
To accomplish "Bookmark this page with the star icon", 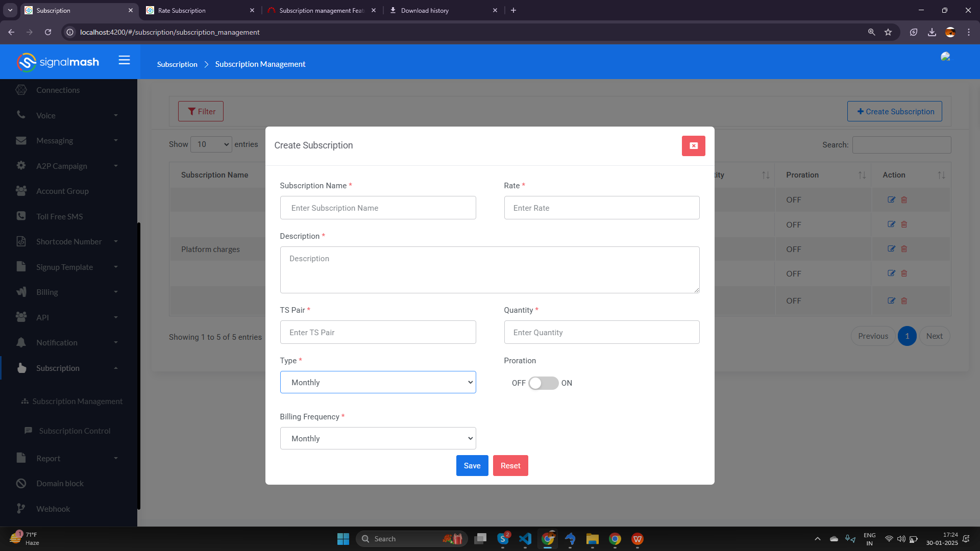I will 888,32.
